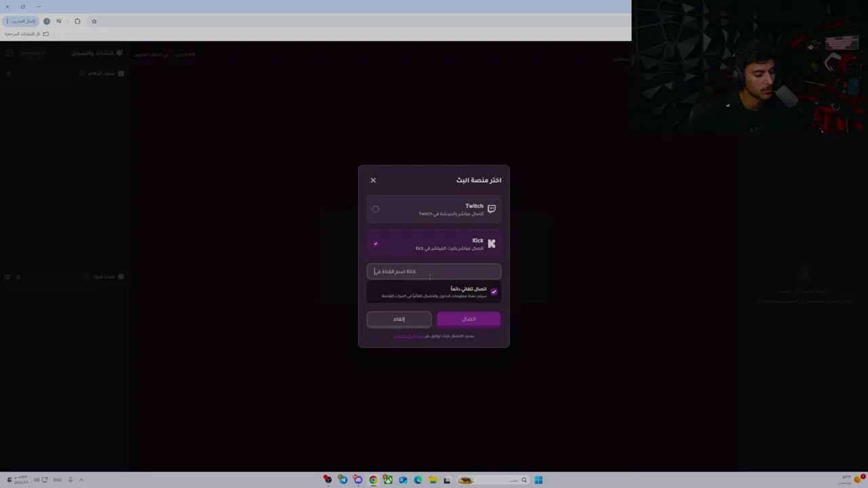Viewport: 868px width, 488px height.
Task: Select the Twitch platform radio button
Action: (376, 209)
